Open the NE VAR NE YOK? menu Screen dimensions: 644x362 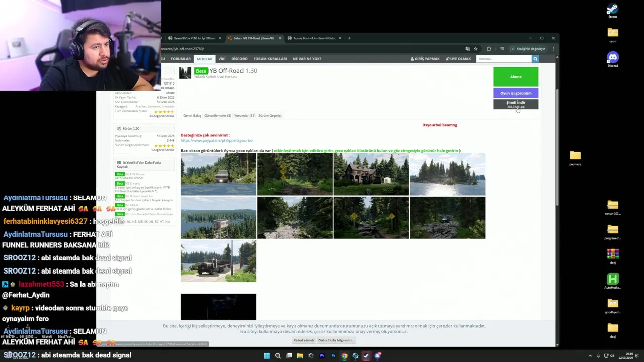click(307, 59)
